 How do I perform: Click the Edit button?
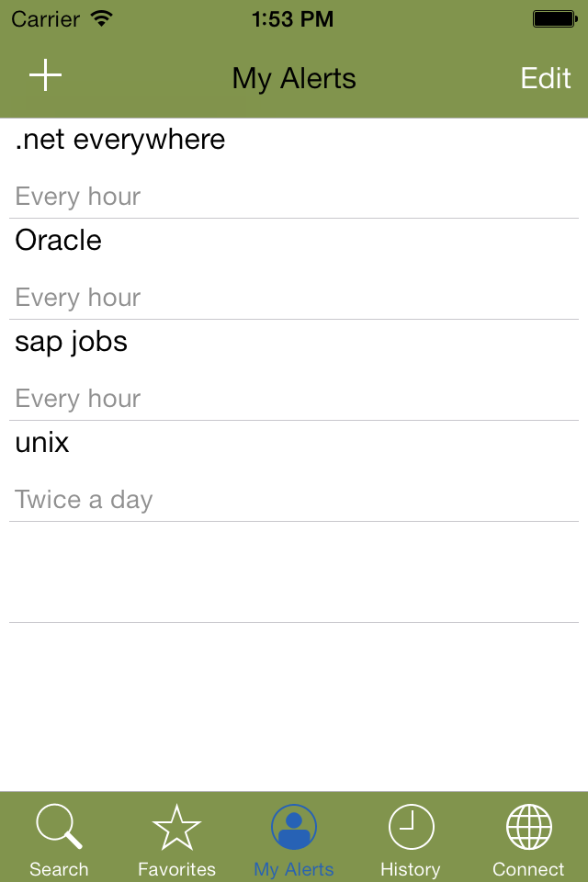[x=545, y=78]
